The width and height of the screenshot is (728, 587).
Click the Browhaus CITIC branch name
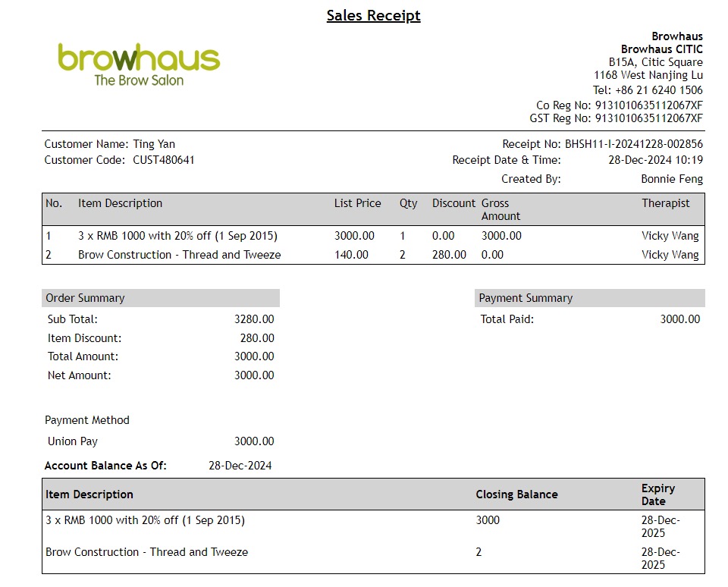pyautogui.click(x=661, y=49)
